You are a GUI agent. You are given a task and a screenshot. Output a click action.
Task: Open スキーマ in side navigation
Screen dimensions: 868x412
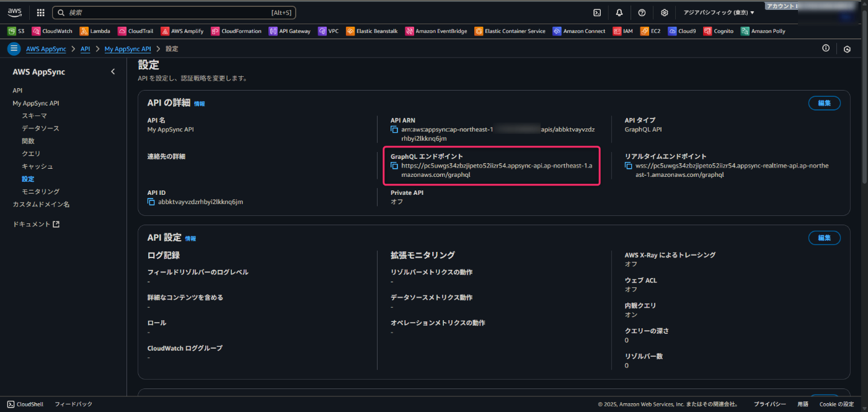34,116
